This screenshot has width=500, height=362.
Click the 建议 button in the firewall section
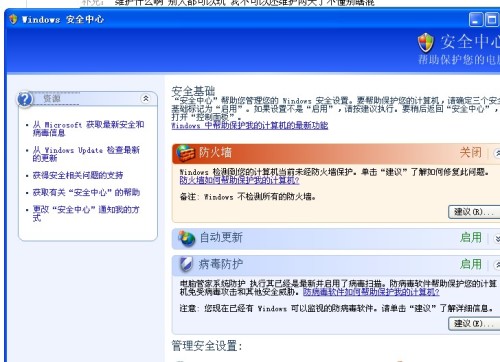474,212
